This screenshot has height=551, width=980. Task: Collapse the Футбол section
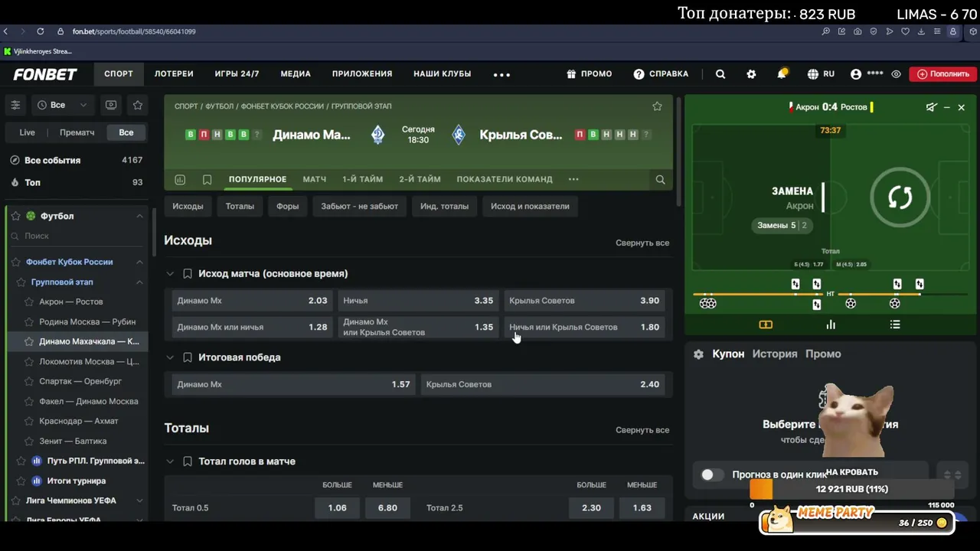(x=139, y=216)
